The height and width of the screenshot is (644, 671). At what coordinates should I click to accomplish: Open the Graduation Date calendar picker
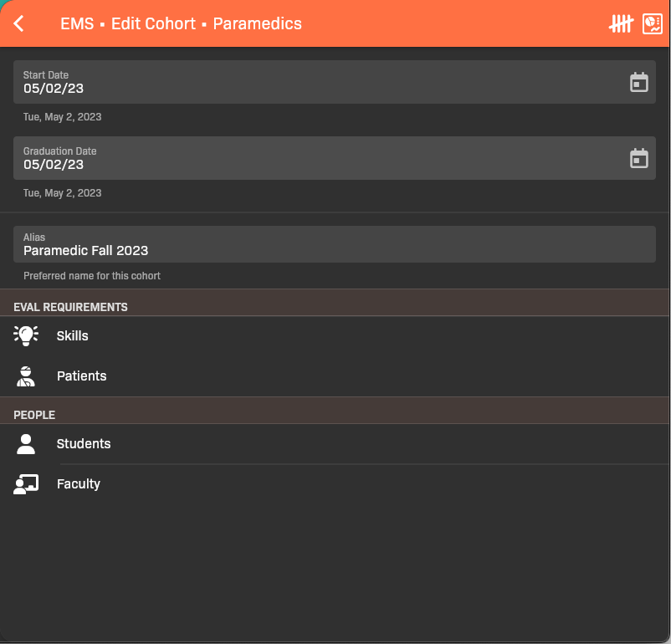638,158
